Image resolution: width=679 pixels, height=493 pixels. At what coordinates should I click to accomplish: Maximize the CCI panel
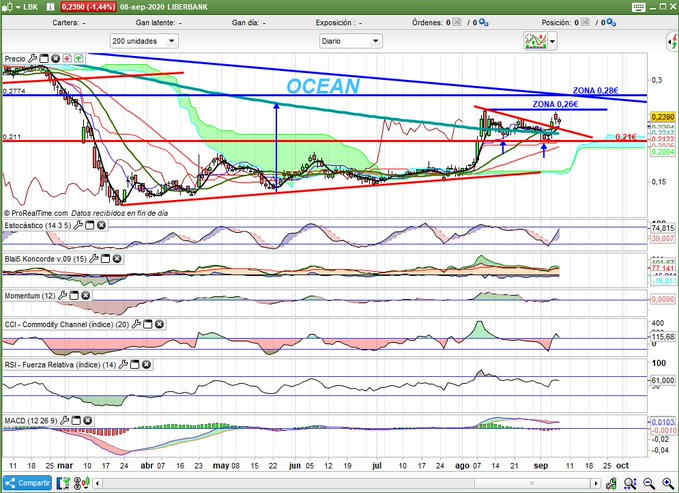point(148,324)
